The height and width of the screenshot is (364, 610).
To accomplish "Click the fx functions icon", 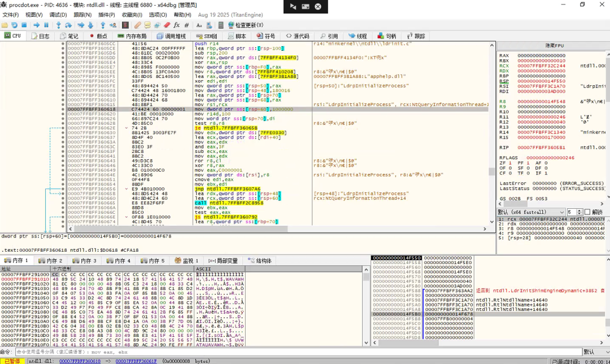I will pyautogui.click(x=176, y=25).
